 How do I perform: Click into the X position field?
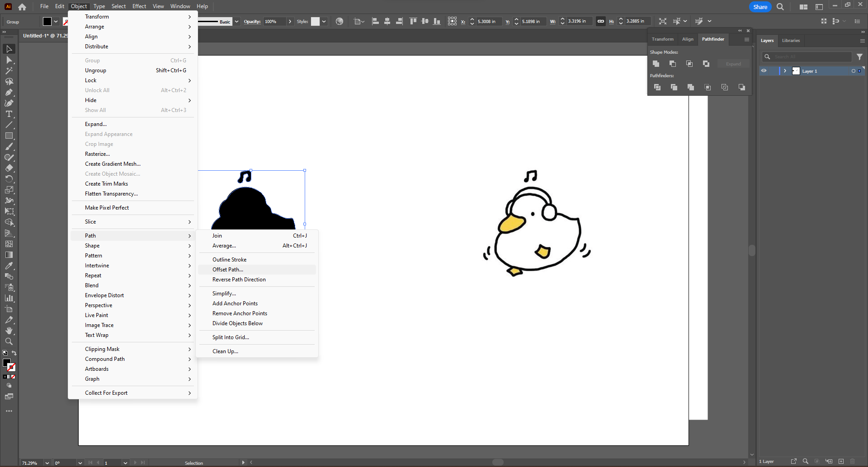[x=488, y=21]
